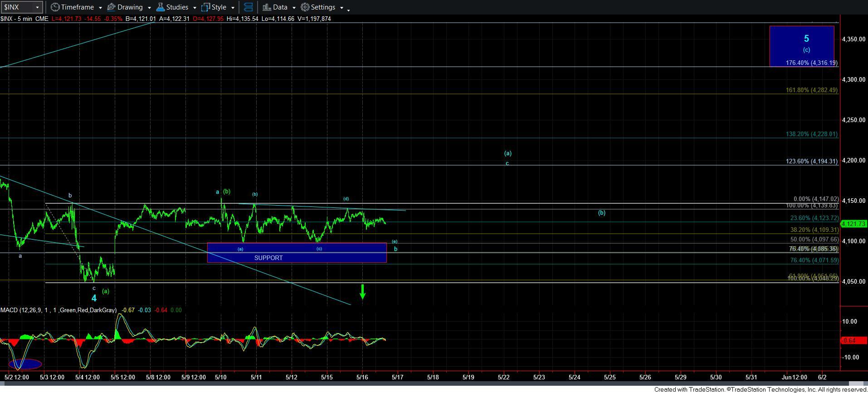
Task: Open the Style menu
Action: (x=219, y=7)
